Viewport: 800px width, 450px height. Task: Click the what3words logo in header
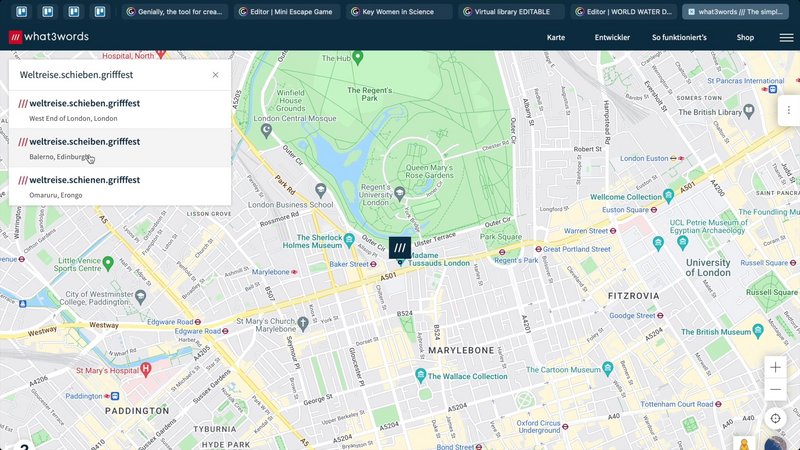[x=48, y=37]
